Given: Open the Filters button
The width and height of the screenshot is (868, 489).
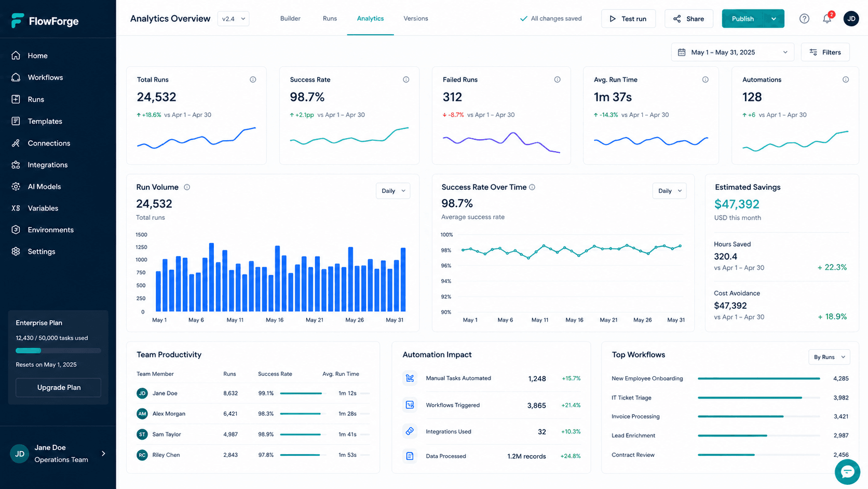Looking at the screenshot, I should point(825,52).
